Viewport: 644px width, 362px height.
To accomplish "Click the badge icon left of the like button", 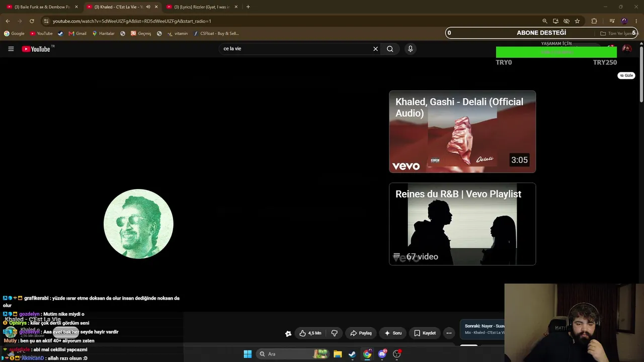I will pyautogui.click(x=288, y=333).
